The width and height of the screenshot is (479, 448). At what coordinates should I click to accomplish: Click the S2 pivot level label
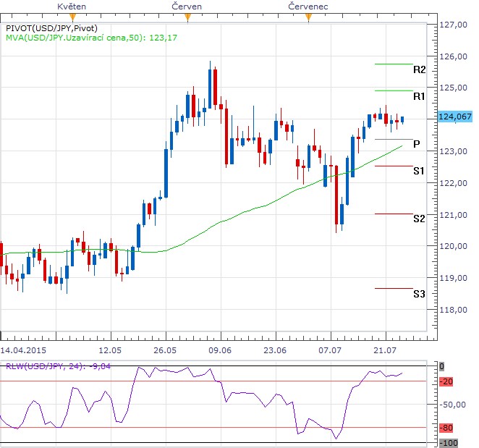(x=419, y=219)
